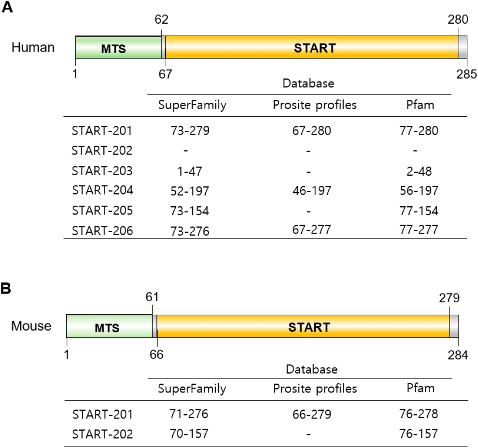Click the orange START domain in Mouse diagram
The width and height of the screenshot is (478, 448).
click(x=303, y=326)
